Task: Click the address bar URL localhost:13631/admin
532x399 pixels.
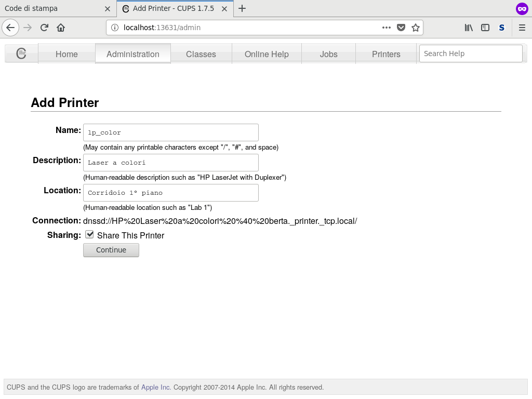Action: pos(162,28)
